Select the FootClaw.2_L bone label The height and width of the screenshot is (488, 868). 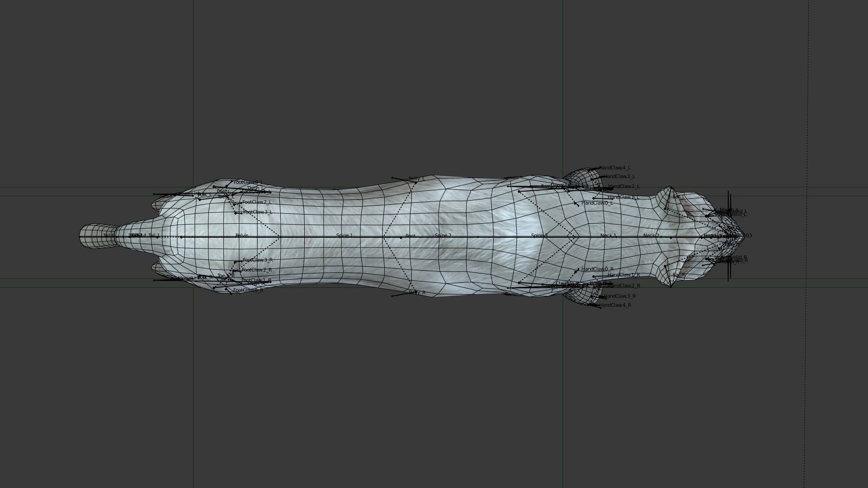(x=257, y=202)
